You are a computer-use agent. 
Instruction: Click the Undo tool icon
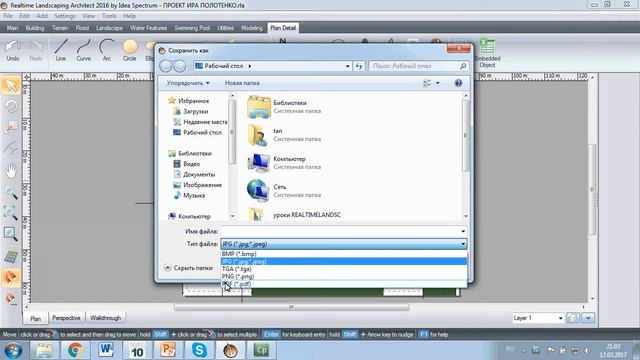pyautogui.click(x=13, y=50)
